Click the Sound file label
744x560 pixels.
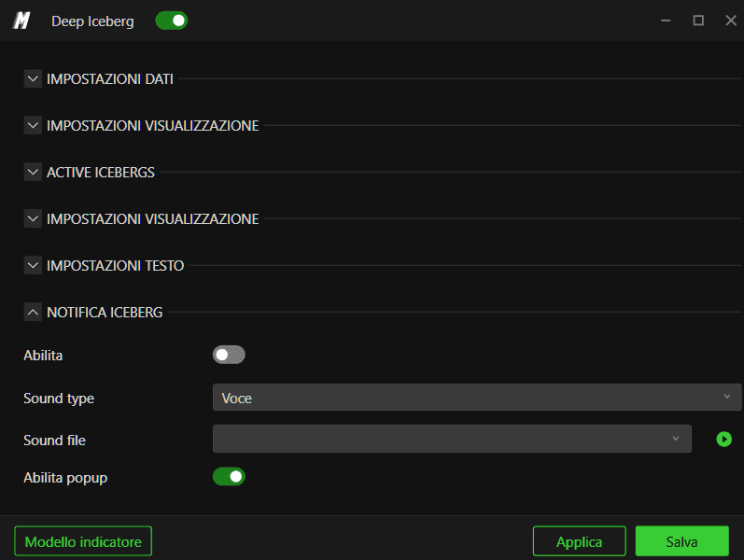pyautogui.click(x=54, y=440)
